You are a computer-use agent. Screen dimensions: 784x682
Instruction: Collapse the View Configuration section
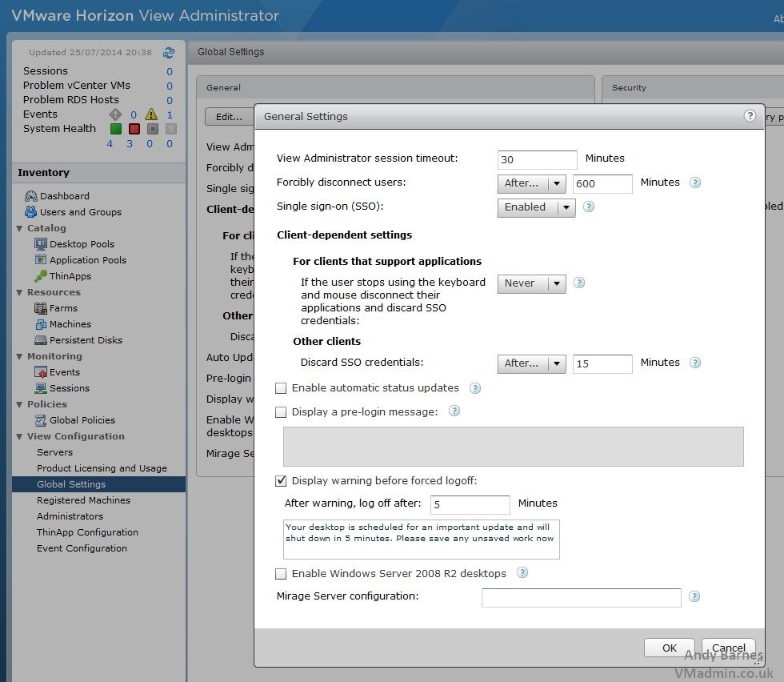19,437
